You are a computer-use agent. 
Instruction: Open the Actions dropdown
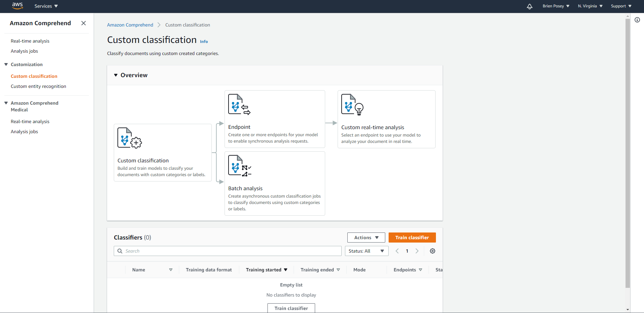click(x=366, y=238)
